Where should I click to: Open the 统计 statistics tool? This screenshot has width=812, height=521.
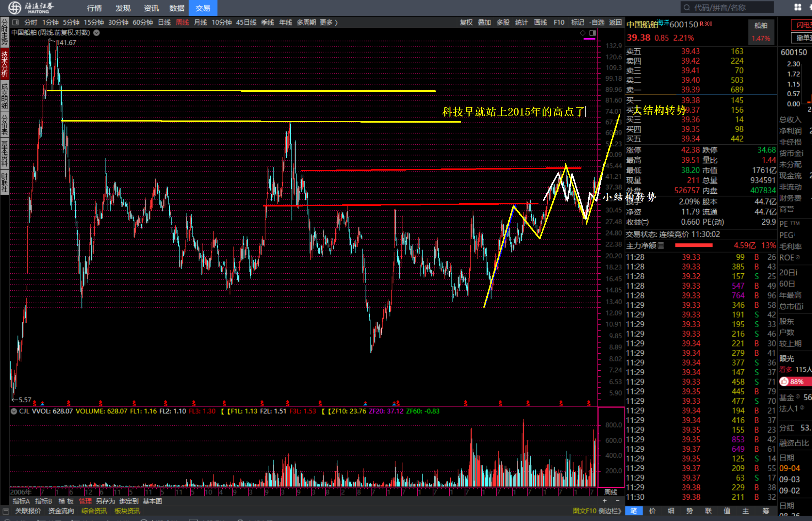[521, 22]
